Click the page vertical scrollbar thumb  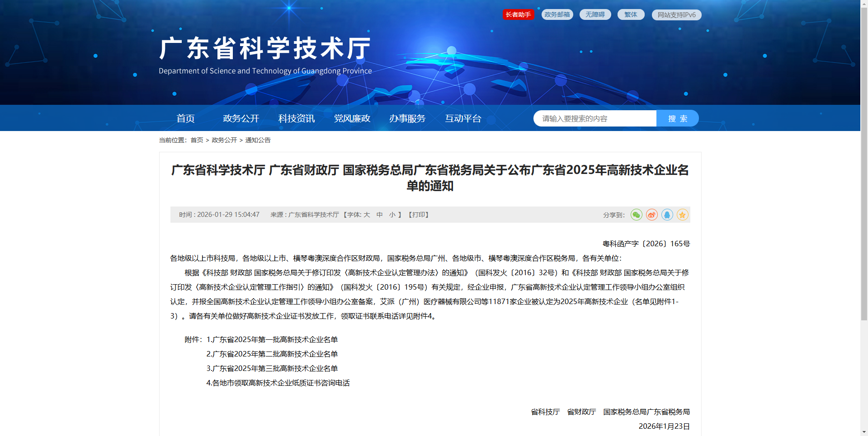864,163
